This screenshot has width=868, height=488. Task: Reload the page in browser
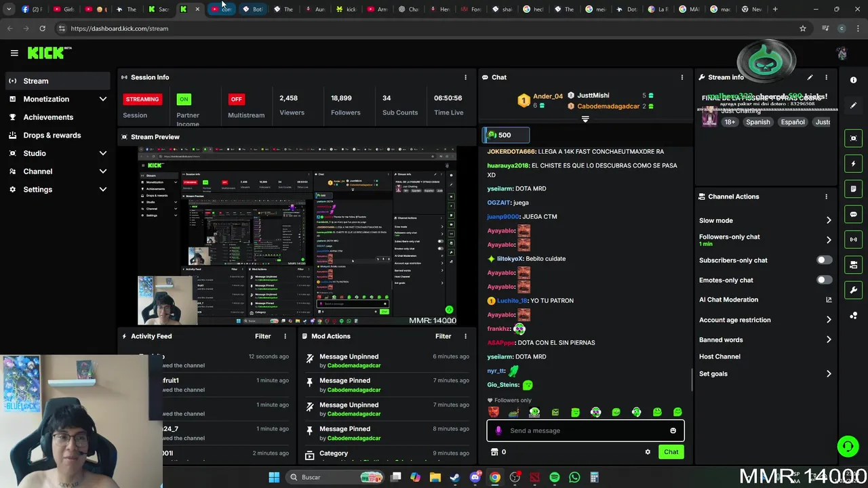(42, 28)
